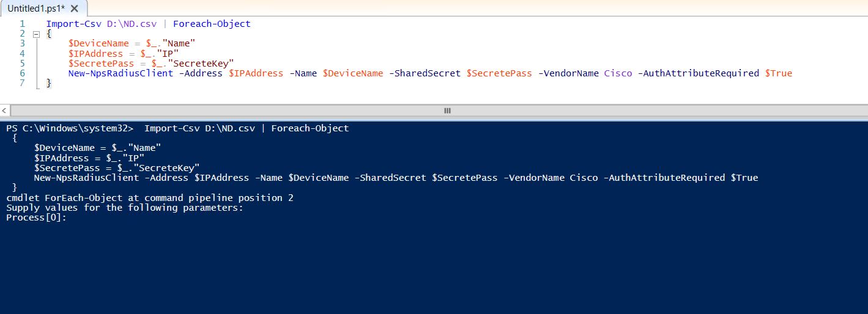This screenshot has width=868, height=314.
Task: Click the left scroll arrow of script pane
Action: [x=5, y=111]
